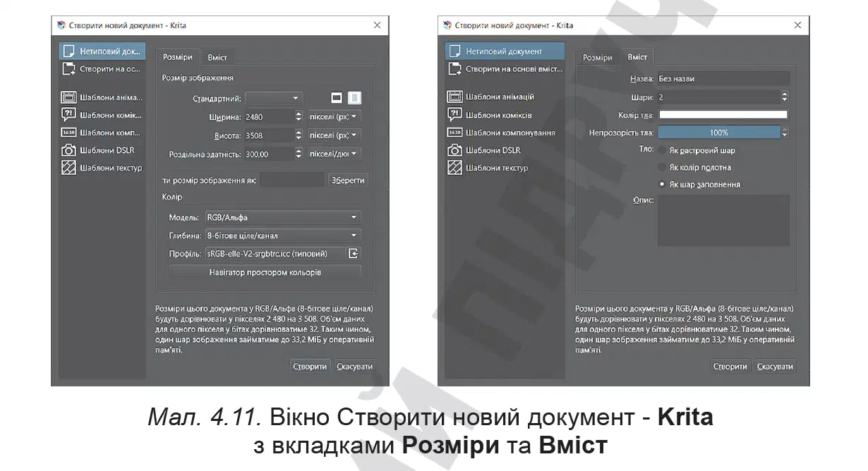Select 'Нетиповий документ' icon in right dialog
The height and width of the screenshot is (471, 868).
[x=455, y=51]
